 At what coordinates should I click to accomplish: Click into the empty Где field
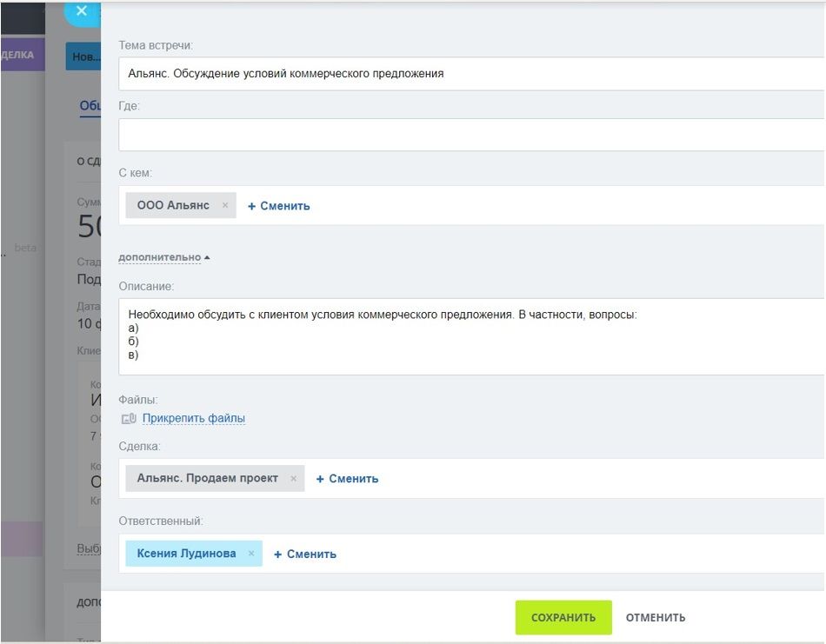tap(470, 135)
